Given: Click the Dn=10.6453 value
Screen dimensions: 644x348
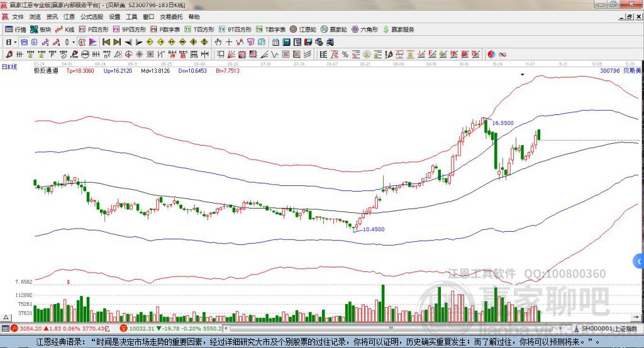Looking at the screenshot, I should pos(192,70).
